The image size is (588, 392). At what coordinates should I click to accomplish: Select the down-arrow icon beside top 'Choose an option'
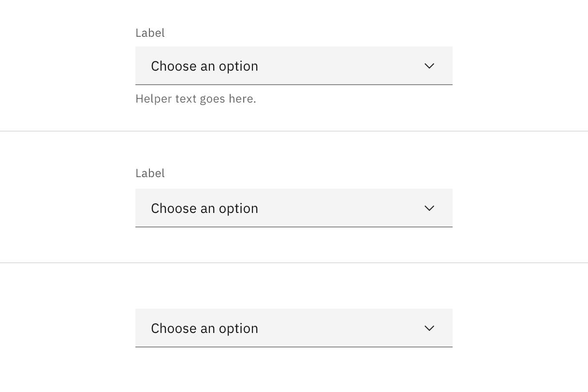tap(429, 66)
